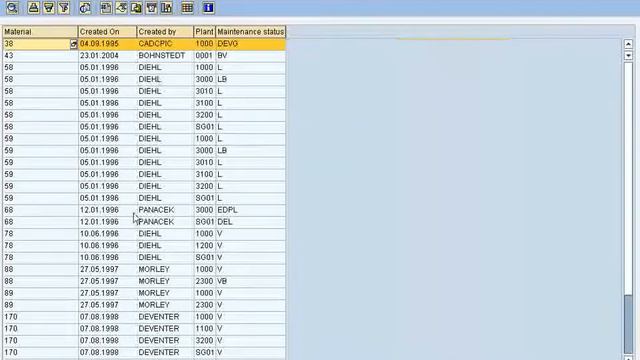Open the Details magnifier toolbar icon
640x360 pixels.
click(13, 8)
